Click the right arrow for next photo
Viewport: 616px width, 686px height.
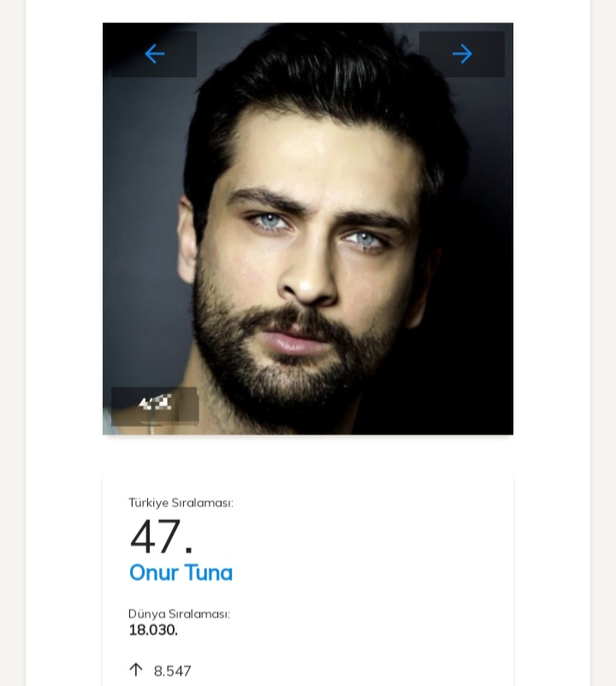click(x=462, y=54)
